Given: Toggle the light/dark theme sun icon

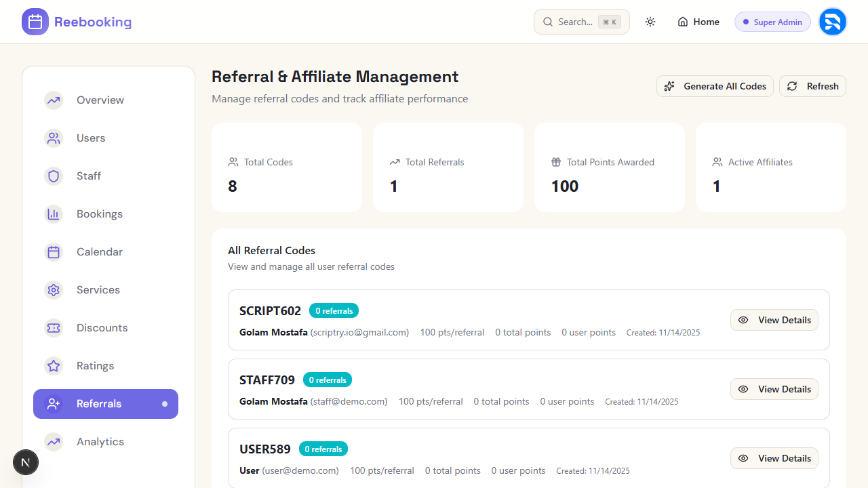Looking at the screenshot, I should (650, 22).
